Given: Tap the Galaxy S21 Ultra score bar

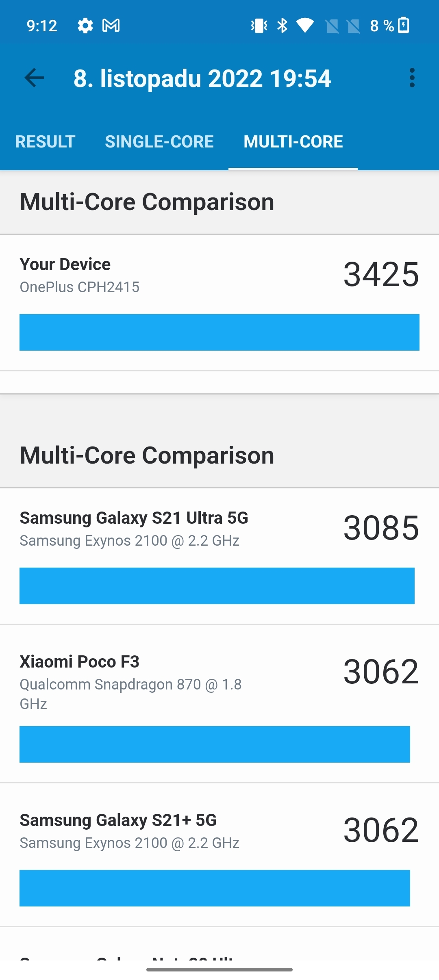Looking at the screenshot, I should (x=217, y=586).
